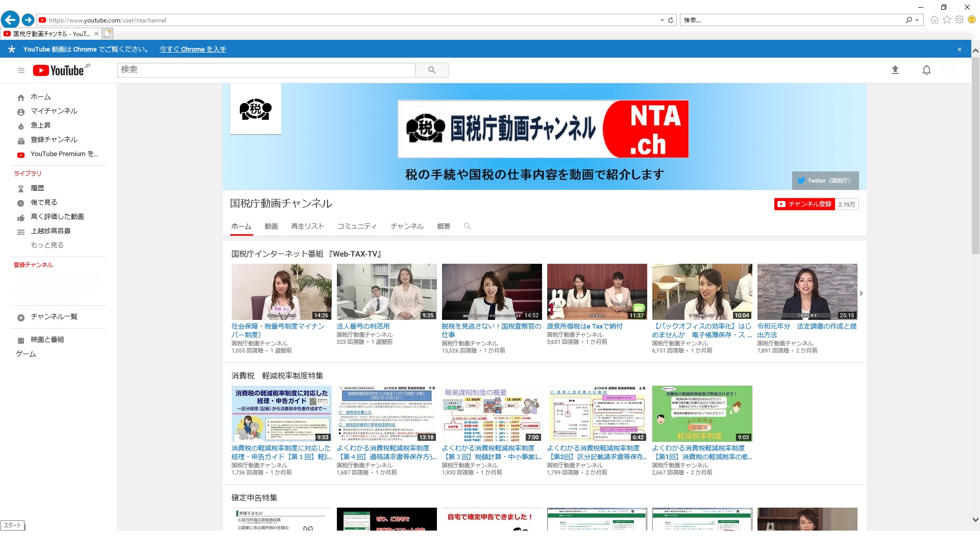Image resolution: width=980 pixels, height=551 pixels.
Task: Expand もっと見る in the library
Action: pos(47,245)
